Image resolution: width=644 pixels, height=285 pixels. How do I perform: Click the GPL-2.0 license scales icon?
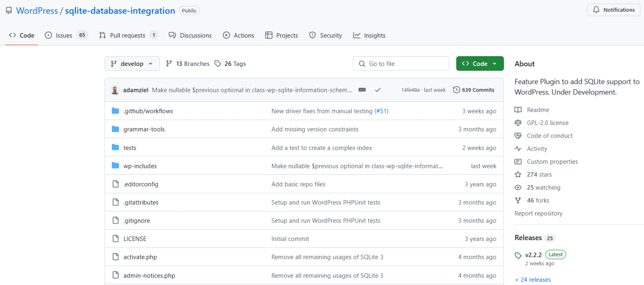pyautogui.click(x=518, y=123)
